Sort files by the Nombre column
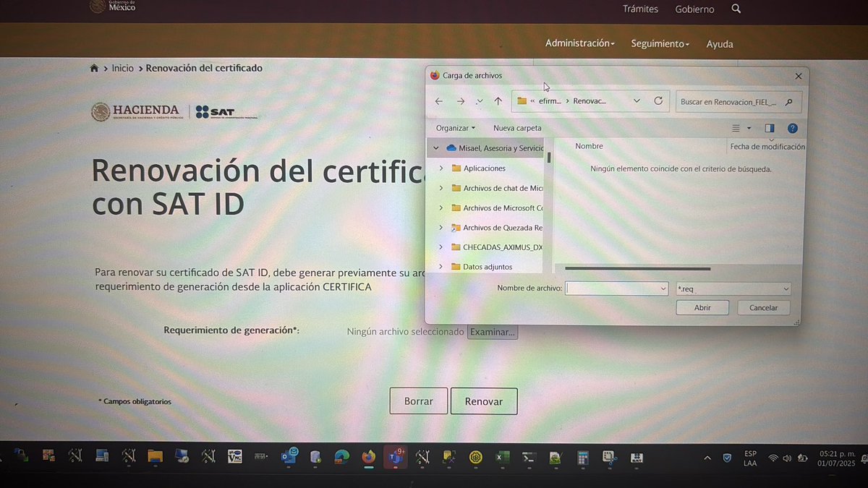The height and width of the screenshot is (488, 868). point(589,146)
